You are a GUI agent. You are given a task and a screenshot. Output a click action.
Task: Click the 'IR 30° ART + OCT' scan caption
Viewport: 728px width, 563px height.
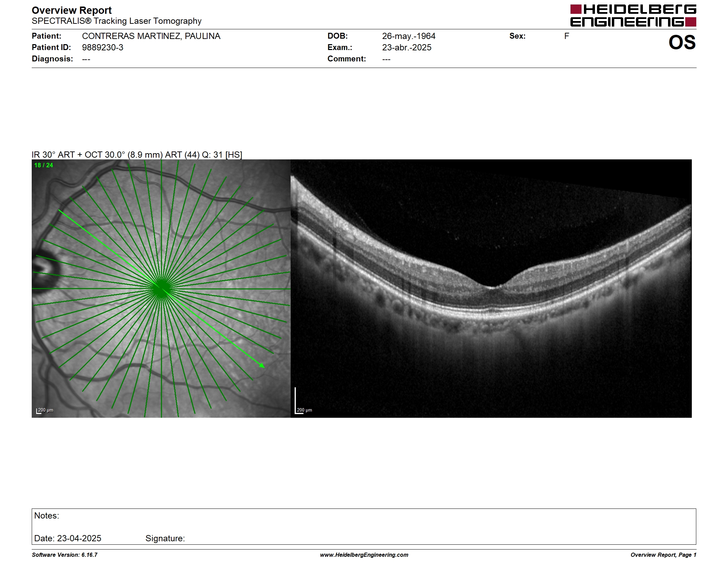pos(137,155)
